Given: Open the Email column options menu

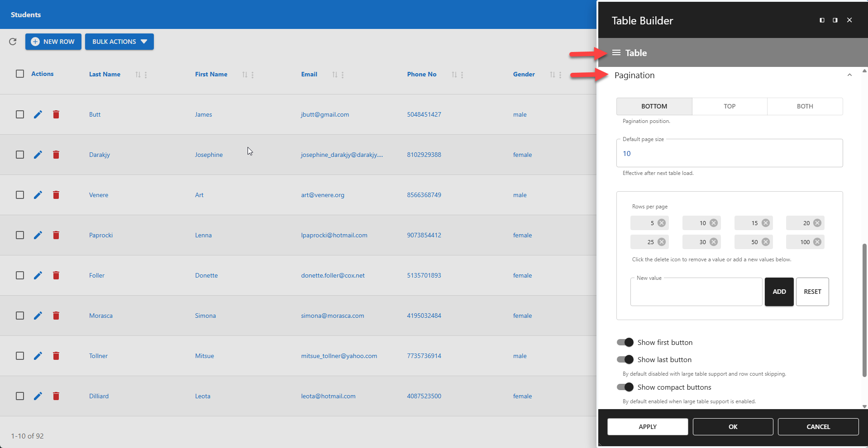Looking at the screenshot, I should 343,74.
